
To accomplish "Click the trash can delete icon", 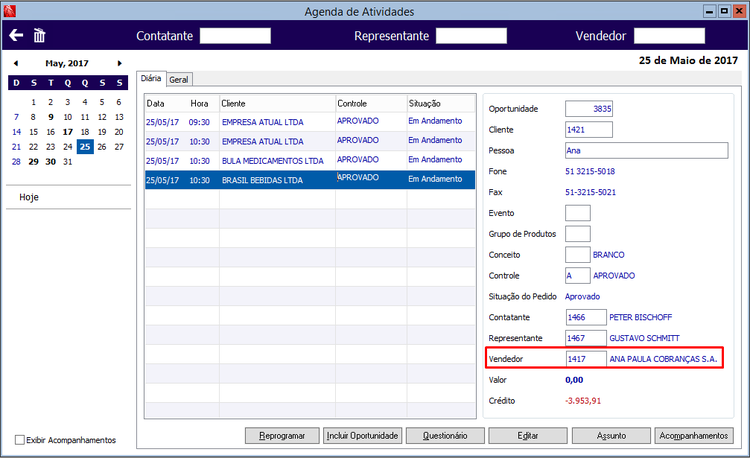I will pos(39,35).
